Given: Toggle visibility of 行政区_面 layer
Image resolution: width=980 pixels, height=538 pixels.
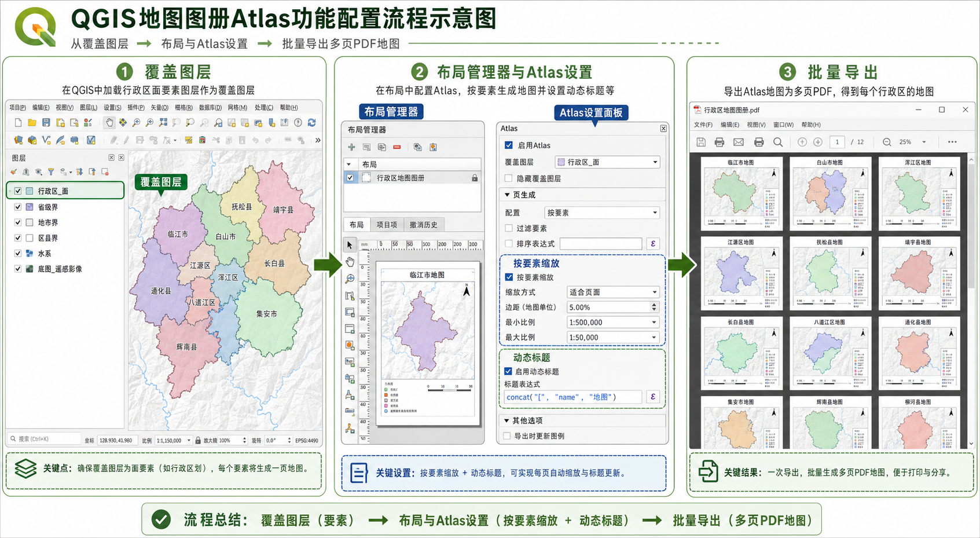Looking at the screenshot, I should tap(18, 191).
